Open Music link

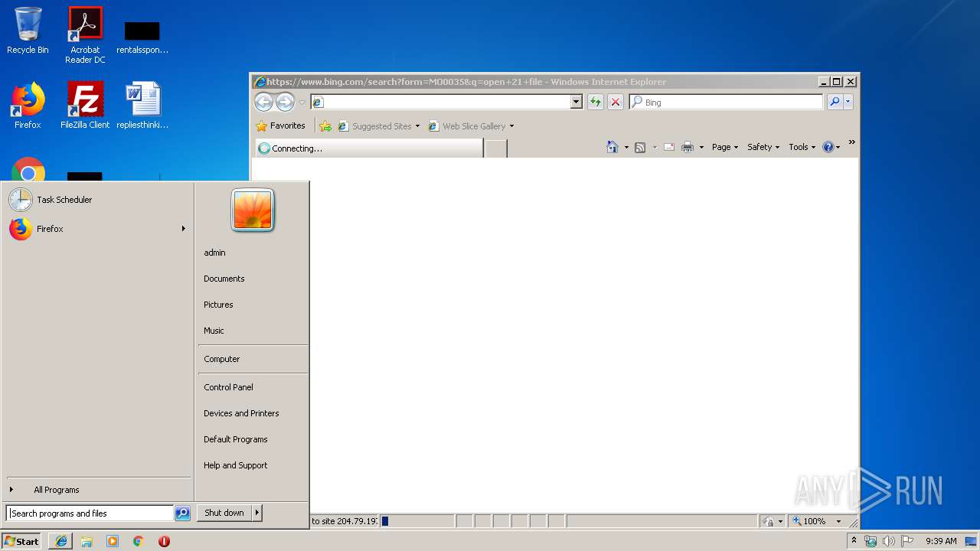pyautogui.click(x=214, y=331)
